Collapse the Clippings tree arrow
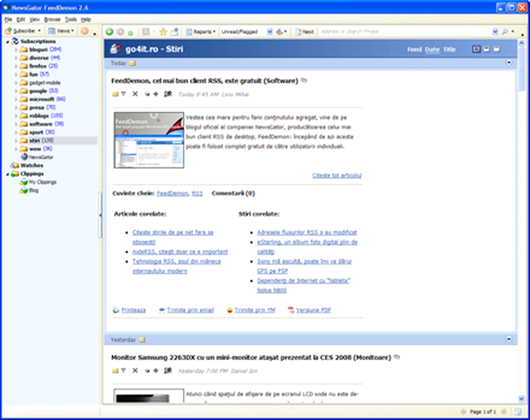Screen dimensions: 530x420 pos(8,174)
